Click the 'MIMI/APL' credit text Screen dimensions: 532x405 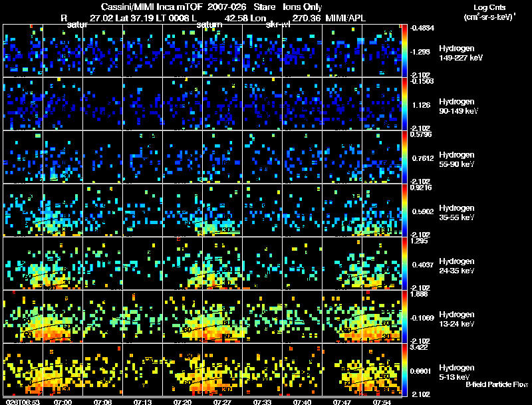coord(345,18)
